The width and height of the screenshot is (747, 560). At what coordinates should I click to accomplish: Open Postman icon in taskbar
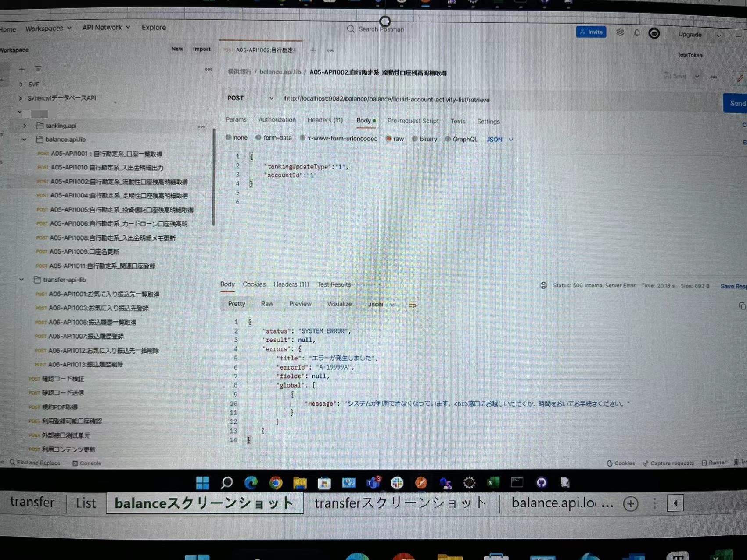click(x=421, y=483)
